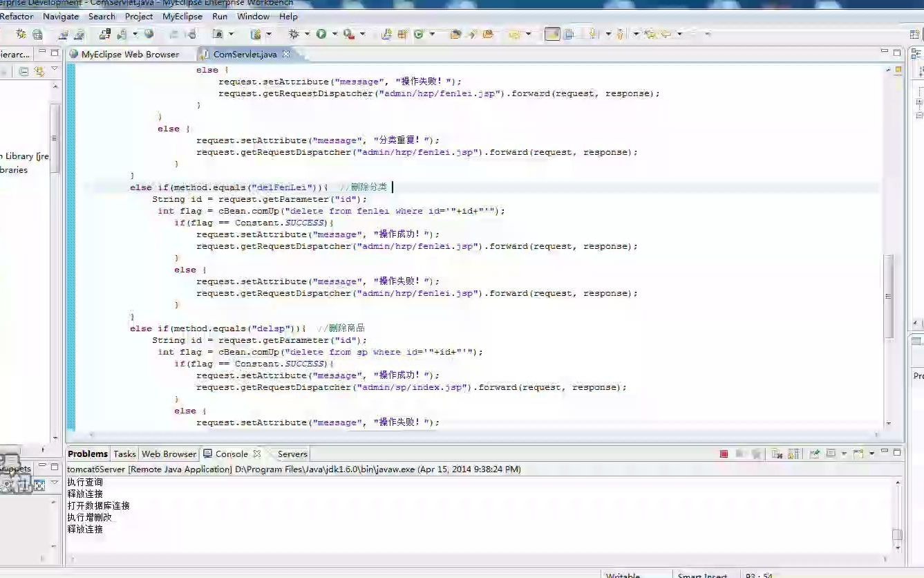Open the Run dropdown arrow
924x578 pixels.
tap(334, 34)
